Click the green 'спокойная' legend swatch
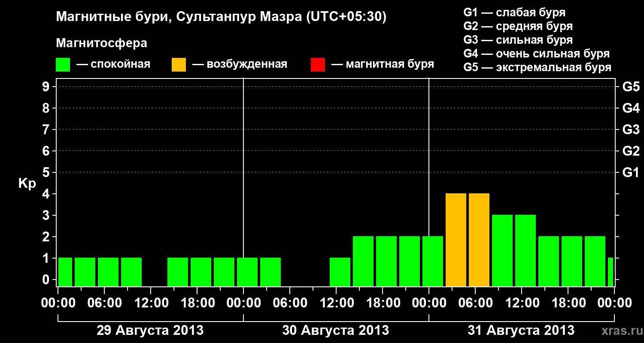 (x=63, y=64)
